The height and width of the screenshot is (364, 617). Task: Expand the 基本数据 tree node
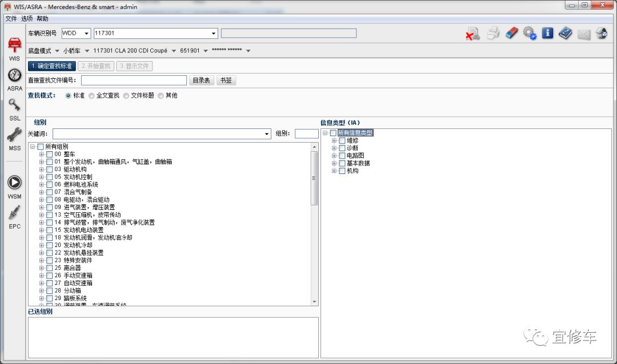tap(334, 163)
